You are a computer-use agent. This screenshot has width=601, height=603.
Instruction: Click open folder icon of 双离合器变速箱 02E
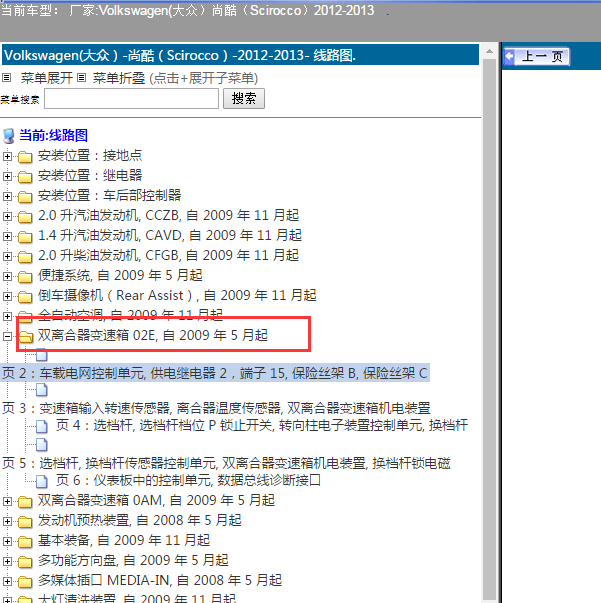click(x=25, y=336)
